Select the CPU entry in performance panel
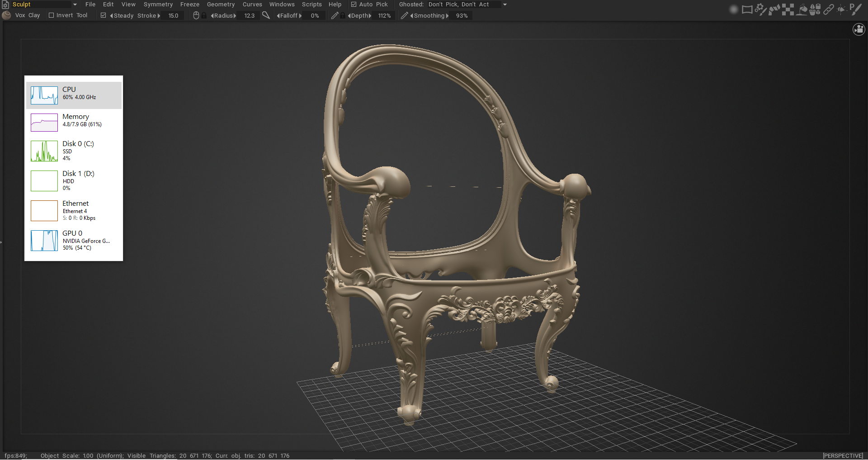Viewport: 868px width, 460px height. tap(74, 95)
